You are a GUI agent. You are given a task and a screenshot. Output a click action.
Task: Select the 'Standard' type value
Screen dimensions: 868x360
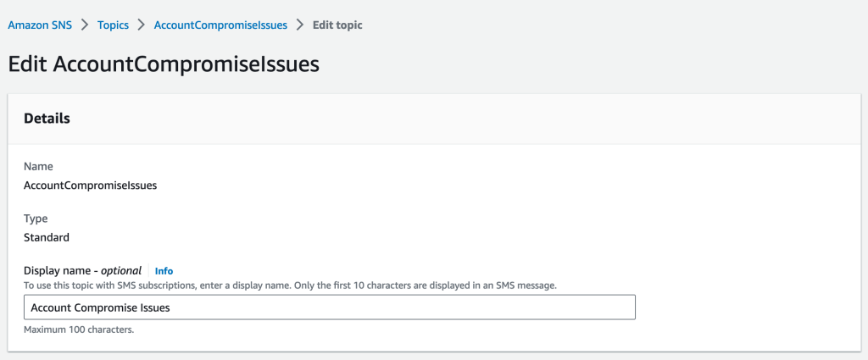click(x=47, y=237)
